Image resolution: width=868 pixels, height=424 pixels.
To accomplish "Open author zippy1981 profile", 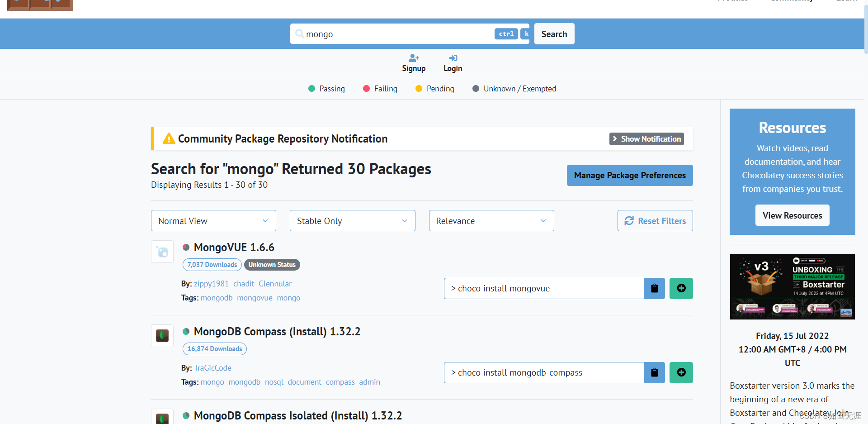I will (x=211, y=284).
